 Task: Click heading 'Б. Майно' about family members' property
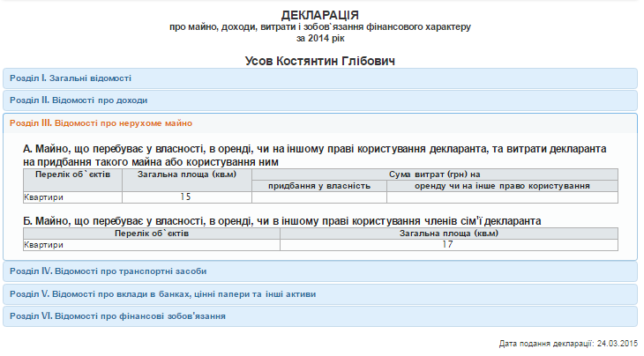[x=281, y=221]
